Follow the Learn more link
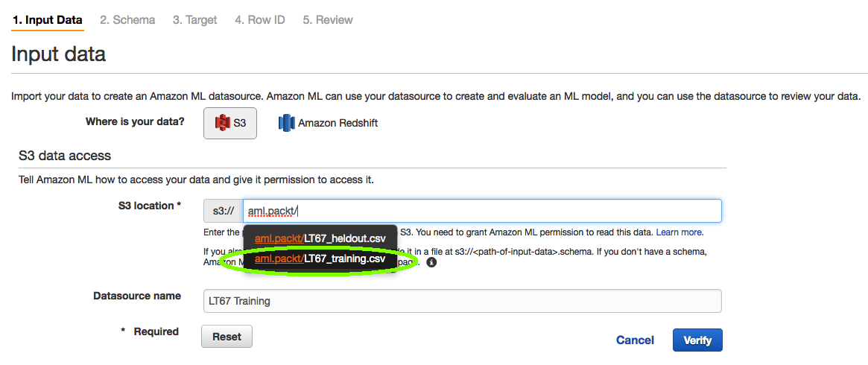Image resolution: width=868 pixels, height=365 pixels. 680,232
